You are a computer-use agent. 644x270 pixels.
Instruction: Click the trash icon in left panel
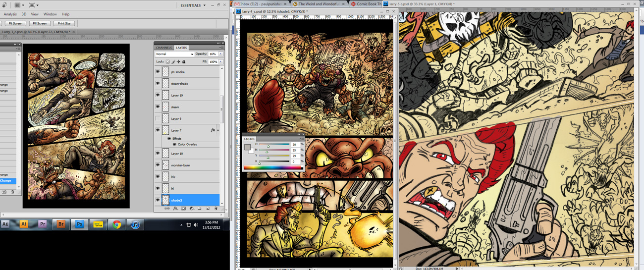[13, 192]
